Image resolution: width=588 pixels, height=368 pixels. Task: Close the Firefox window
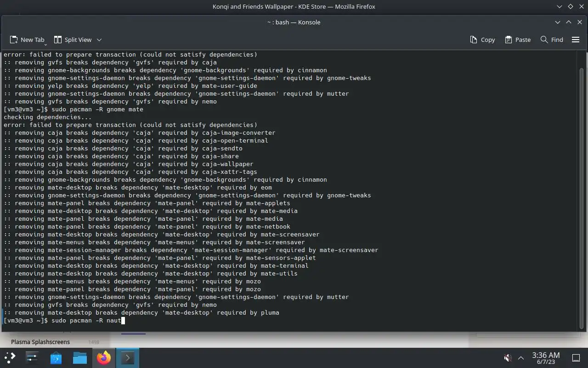click(582, 6)
